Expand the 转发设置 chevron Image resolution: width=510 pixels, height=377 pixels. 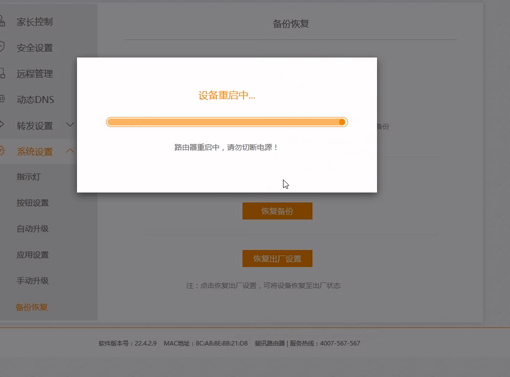(70, 125)
